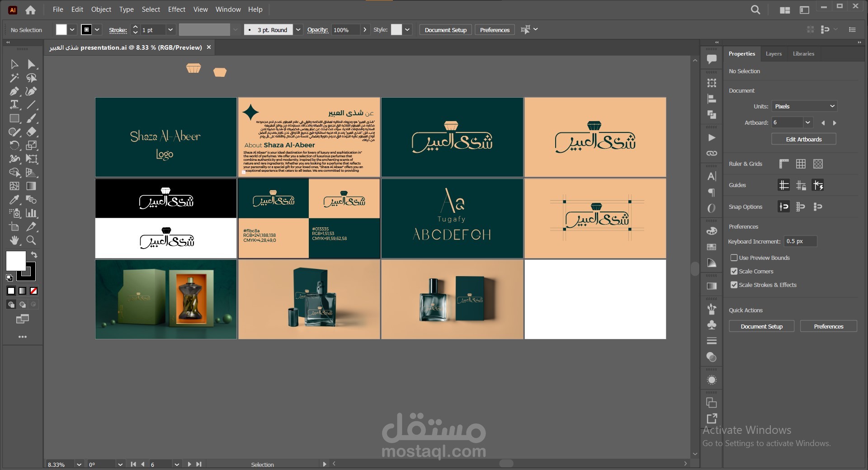Click the Edit Artboards button
868x470 pixels.
804,139
